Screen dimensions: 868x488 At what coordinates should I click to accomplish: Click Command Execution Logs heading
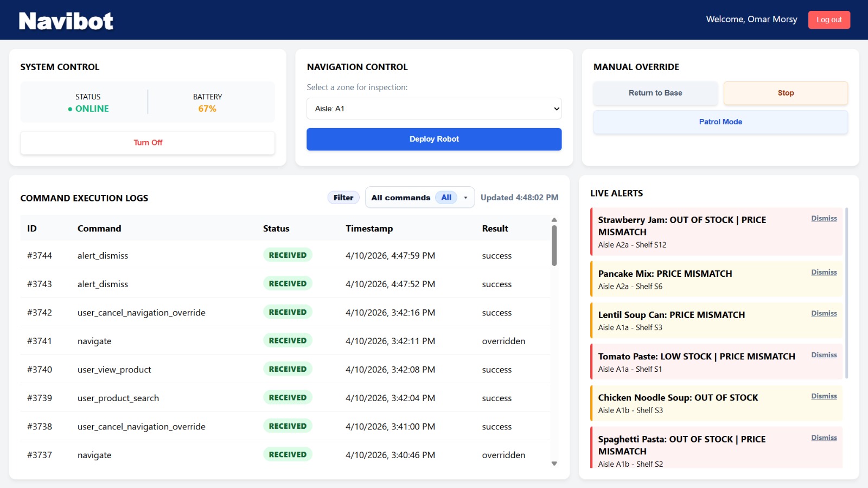click(84, 198)
